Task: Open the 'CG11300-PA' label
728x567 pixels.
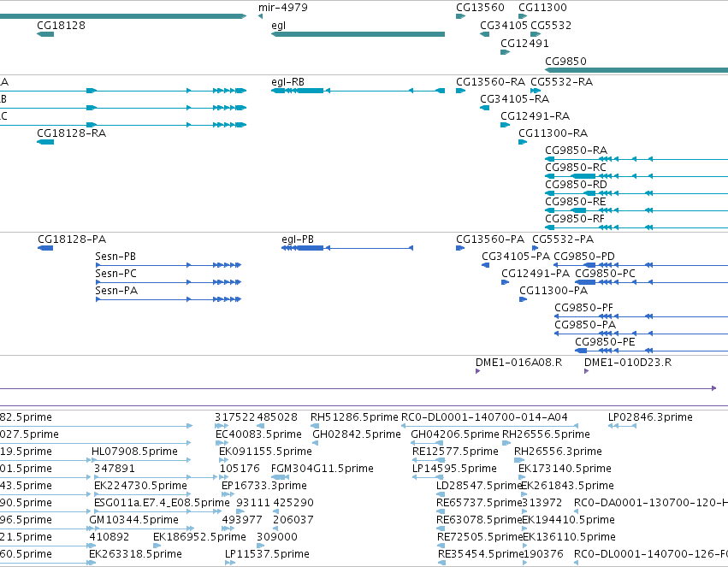Action: 553,292
